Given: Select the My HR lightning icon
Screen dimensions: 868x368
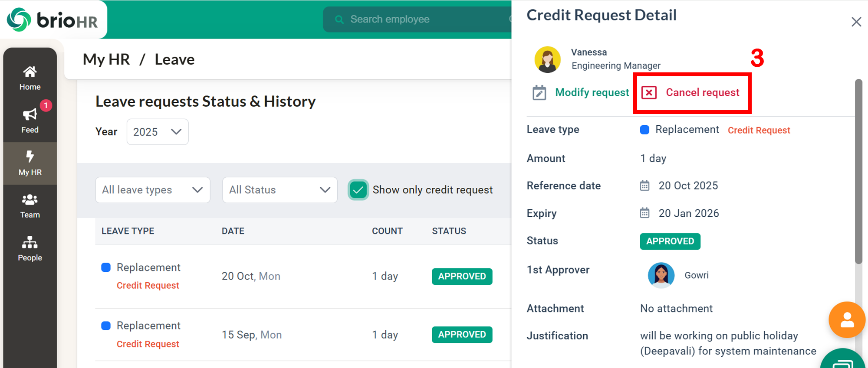Looking at the screenshot, I should 30,156.
